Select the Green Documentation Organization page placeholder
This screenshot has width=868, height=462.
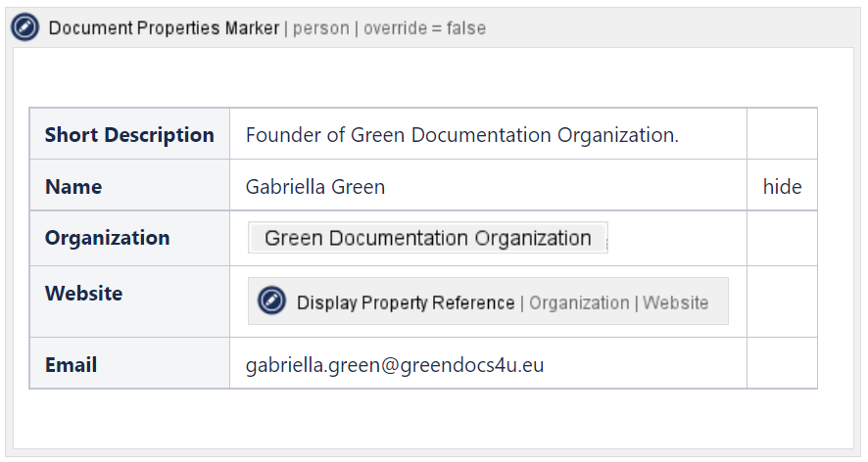(427, 238)
